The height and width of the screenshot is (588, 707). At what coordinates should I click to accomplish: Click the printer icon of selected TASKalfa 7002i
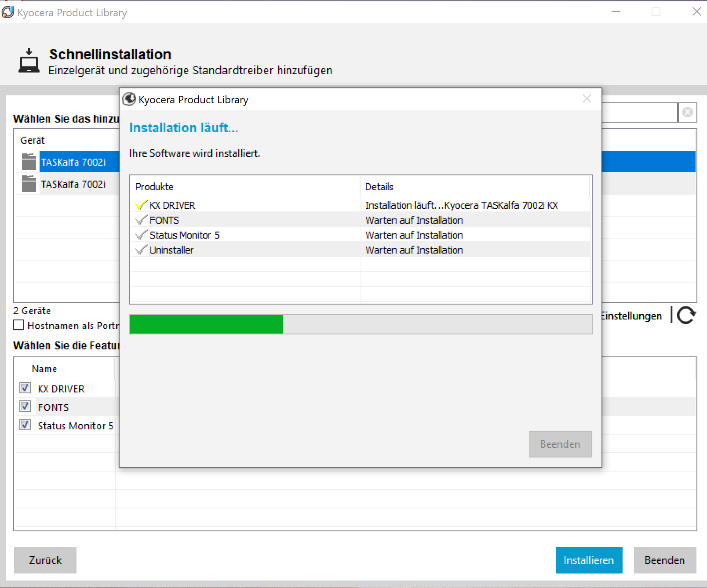click(29, 162)
